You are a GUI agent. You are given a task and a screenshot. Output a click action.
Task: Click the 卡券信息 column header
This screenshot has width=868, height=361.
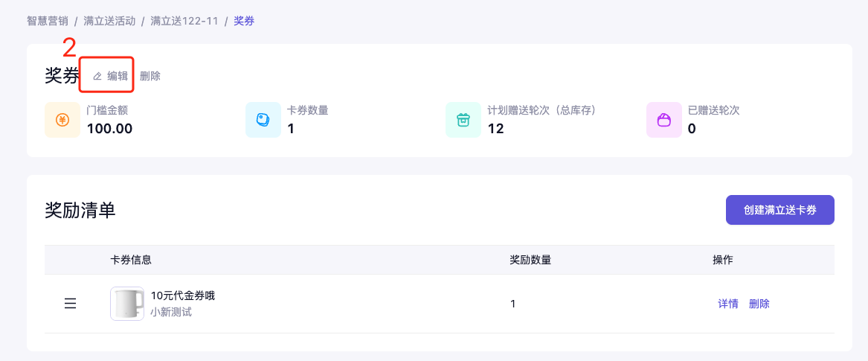point(131,260)
